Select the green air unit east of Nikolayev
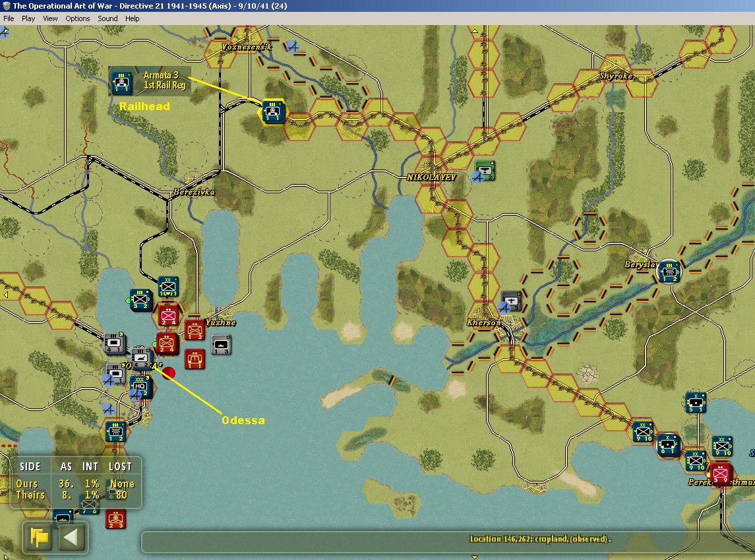 pyautogui.click(x=485, y=170)
